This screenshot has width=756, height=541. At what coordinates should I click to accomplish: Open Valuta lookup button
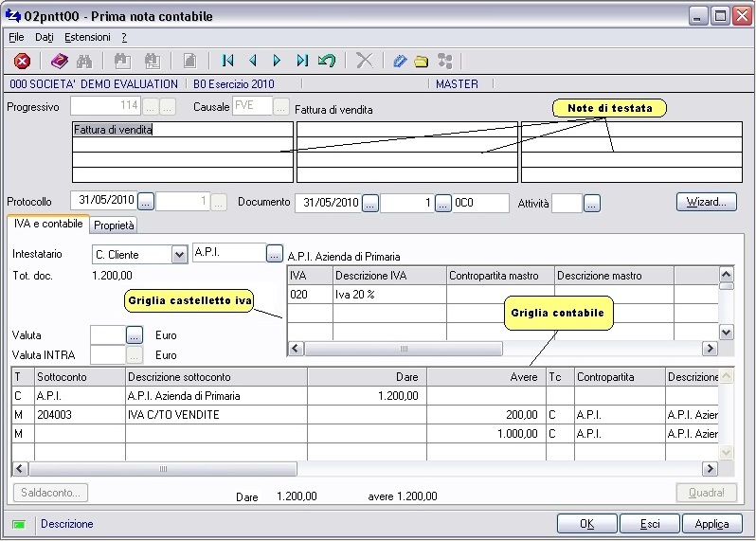pyautogui.click(x=135, y=334)
